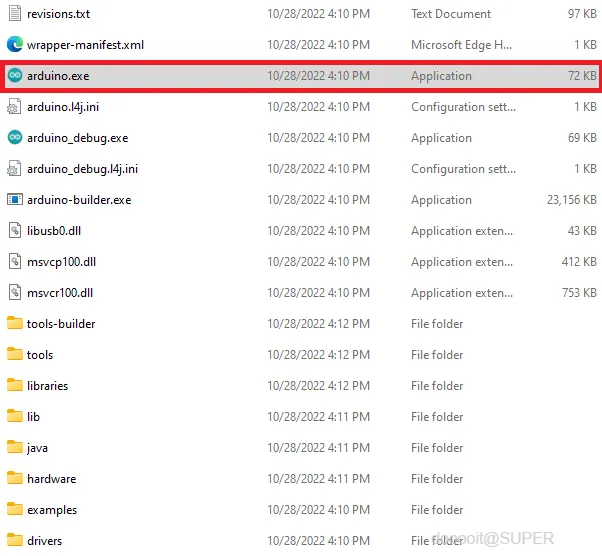Select the java folder icon

point(15,447)
